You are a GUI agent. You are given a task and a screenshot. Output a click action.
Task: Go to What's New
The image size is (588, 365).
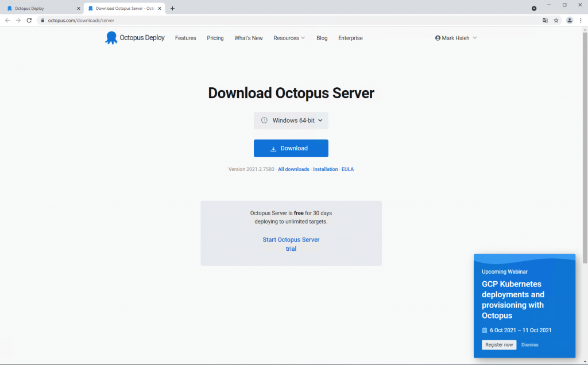pos(249,38)
